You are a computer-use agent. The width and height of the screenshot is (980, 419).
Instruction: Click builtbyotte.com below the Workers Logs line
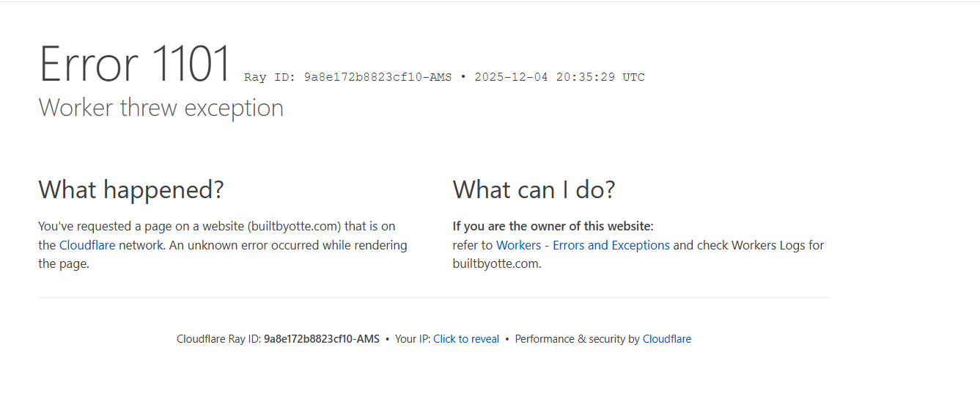(x=495, y=264)
